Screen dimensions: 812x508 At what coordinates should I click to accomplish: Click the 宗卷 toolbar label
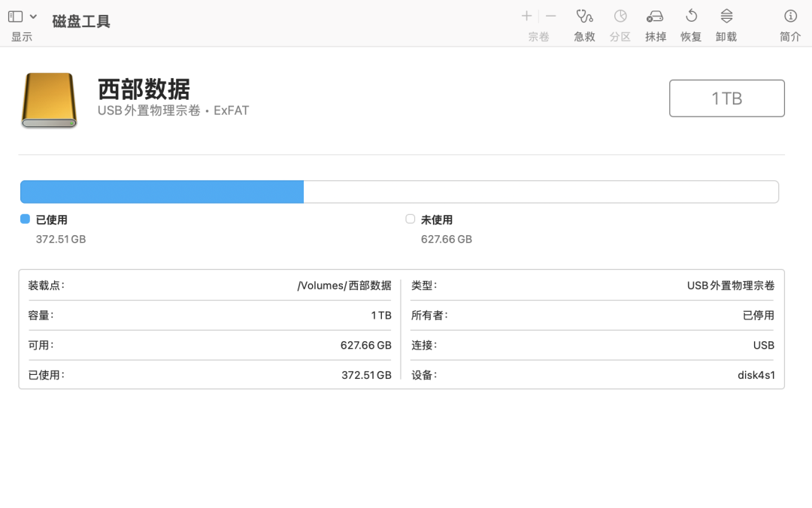point(538,37)
